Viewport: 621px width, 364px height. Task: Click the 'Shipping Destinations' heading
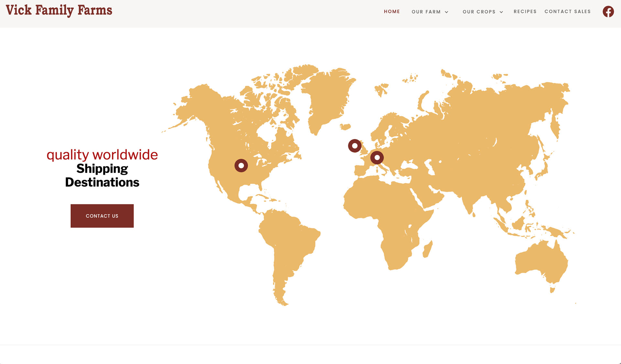pos(102,176)
